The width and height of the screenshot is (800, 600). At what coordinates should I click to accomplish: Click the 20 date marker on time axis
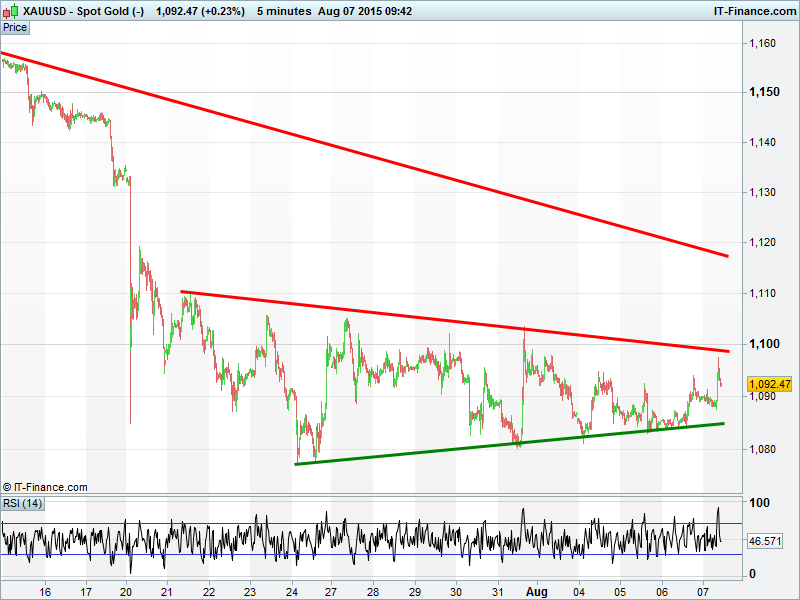(x=127, y=591)
